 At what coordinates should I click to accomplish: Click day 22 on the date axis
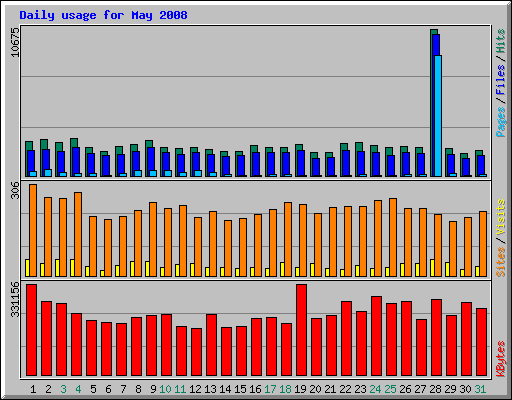click(x=345, y=389)
